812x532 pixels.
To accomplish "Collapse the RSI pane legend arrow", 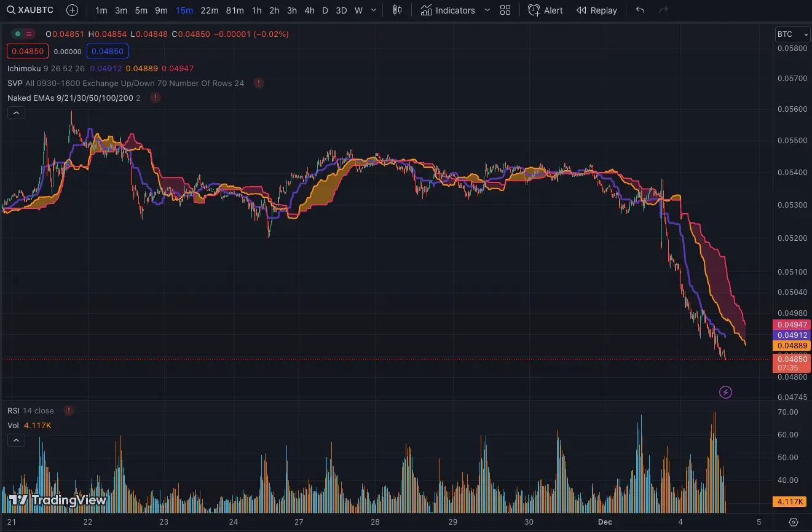I will coord(16,440).
